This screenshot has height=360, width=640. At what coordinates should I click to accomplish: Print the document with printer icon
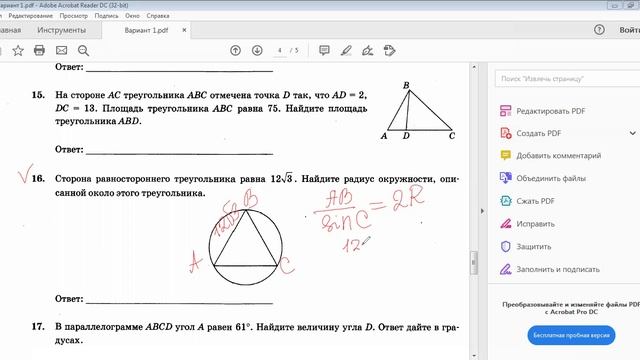(x=40, y=51)
